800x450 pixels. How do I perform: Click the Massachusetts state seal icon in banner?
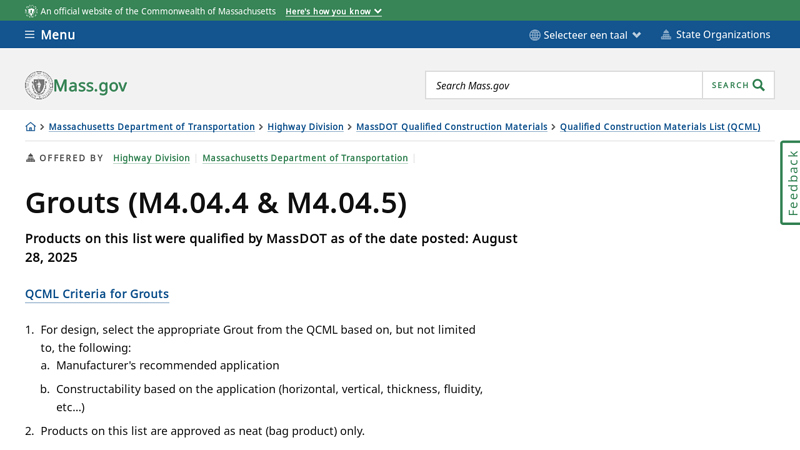click(x=31, y=11)
